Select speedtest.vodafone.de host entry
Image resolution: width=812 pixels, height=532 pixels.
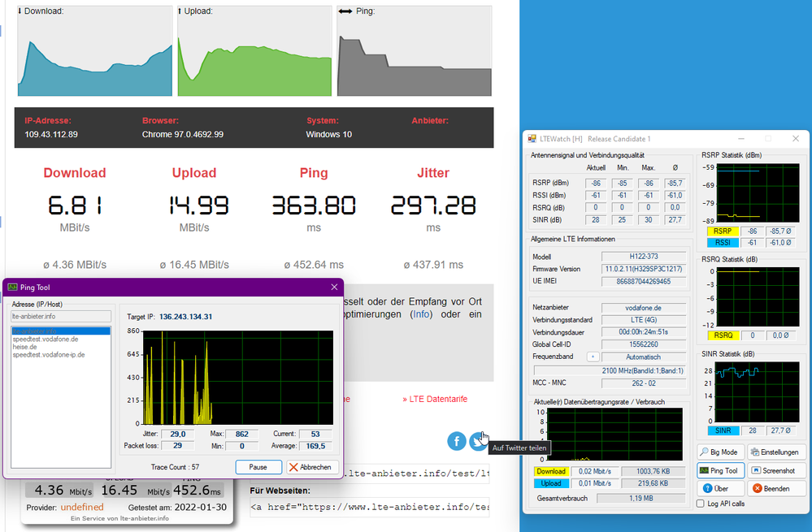pos(46,340)
